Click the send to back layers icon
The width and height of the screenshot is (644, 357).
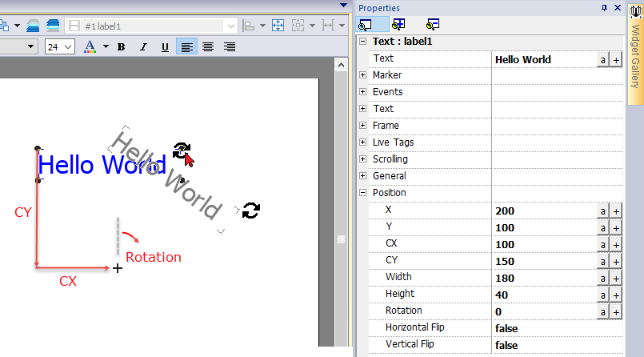[53, 26]
